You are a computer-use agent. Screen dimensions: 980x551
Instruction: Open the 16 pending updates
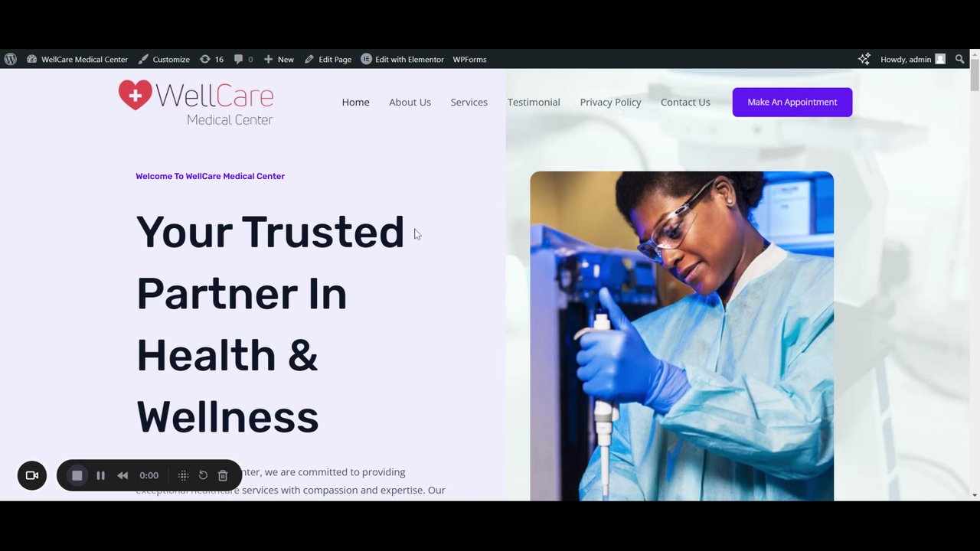(211, 59)
